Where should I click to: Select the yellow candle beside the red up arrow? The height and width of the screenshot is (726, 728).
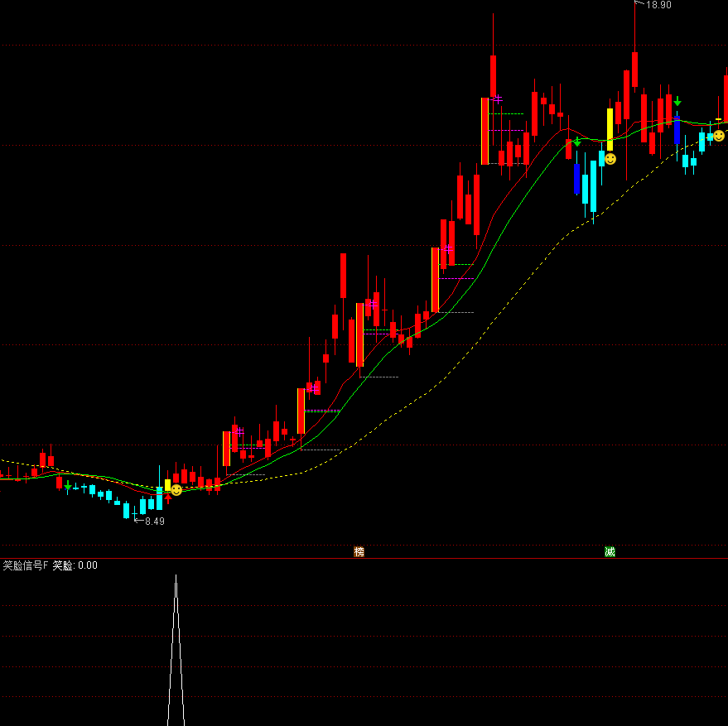click(x=167, y=485)
